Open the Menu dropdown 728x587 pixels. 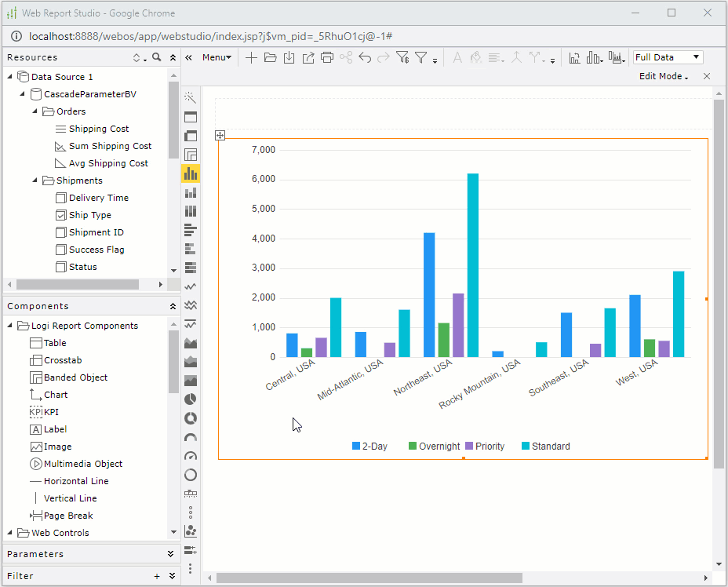(x=217, y=57)
